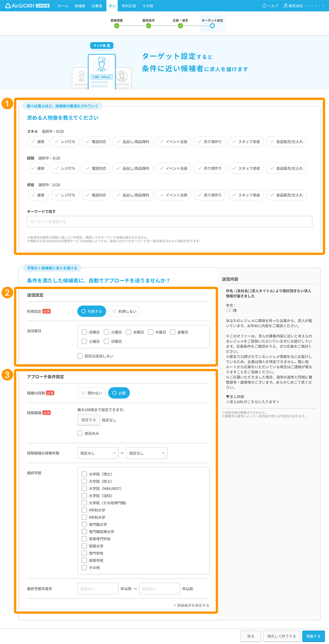Select レジ打ち chip under スキル
Image resolution: width=329 pixels, height=644 pixels.
point(65,142)
